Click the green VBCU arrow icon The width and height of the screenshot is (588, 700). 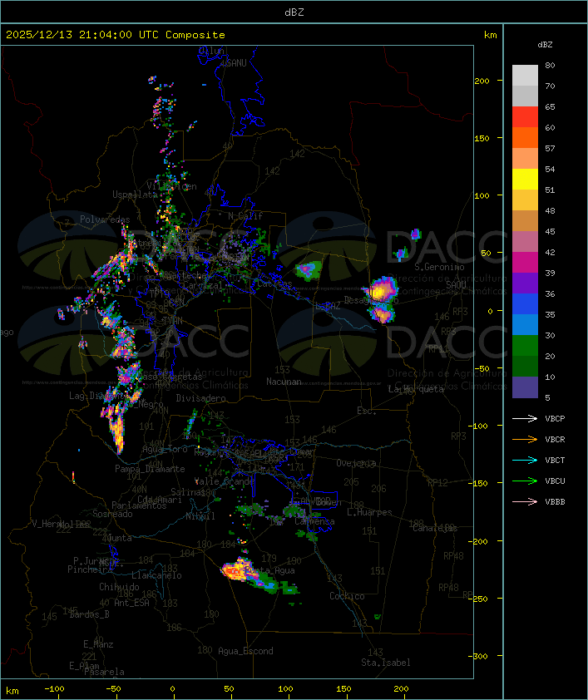[525, 481]
